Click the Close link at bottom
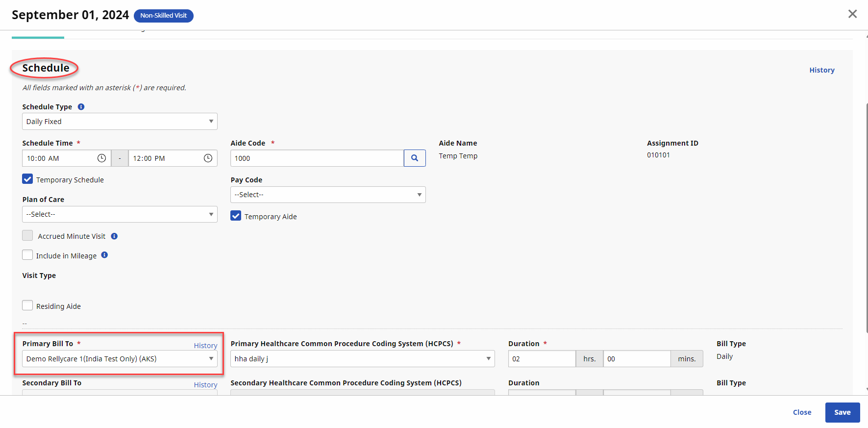This screenshot has height=428, width=868. [x=802, y=412]
